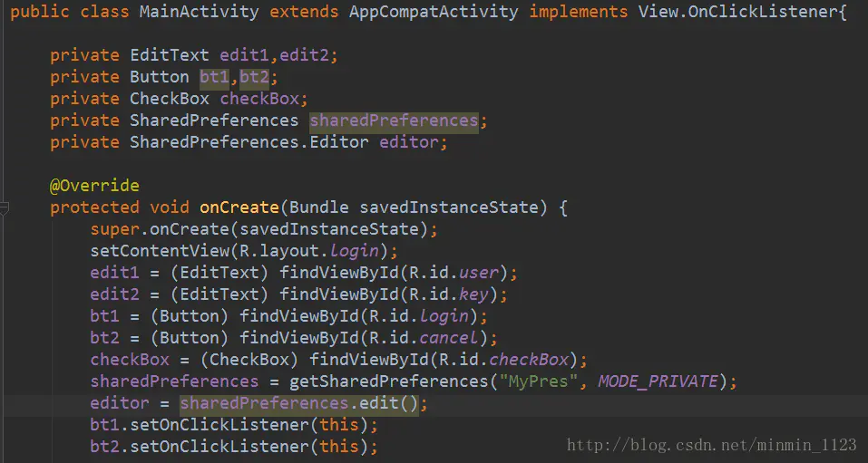The image size is (868, 463).
Task: Click the edit() method call
Action: point(388,403)
